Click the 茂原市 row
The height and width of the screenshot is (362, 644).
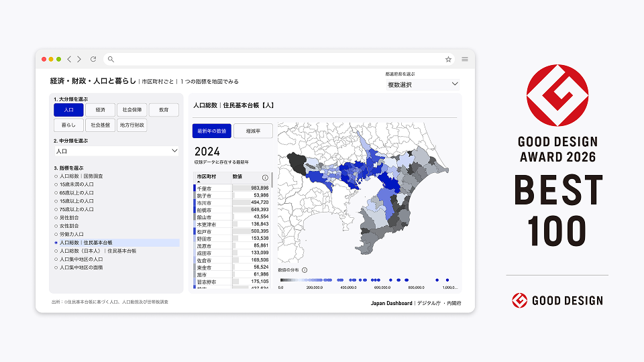click(231, 246)
